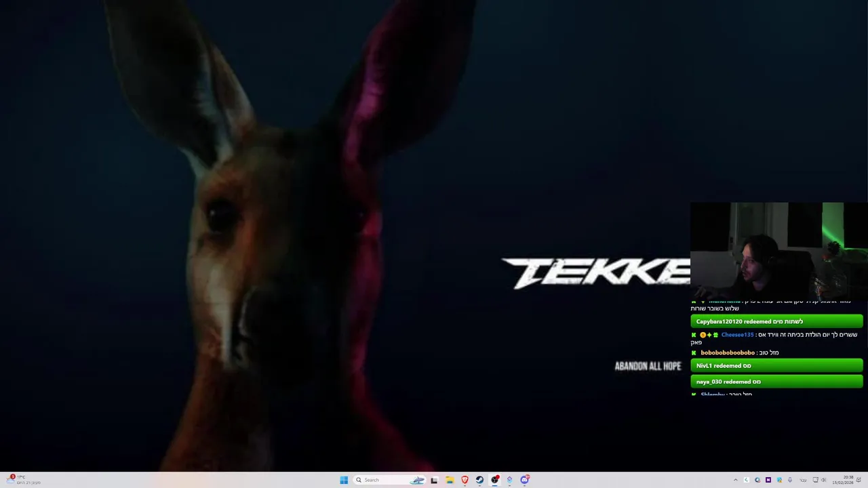The image size is (868, 488).
Task: Open Steam from the taskbar
Action: click(x=479, y=480)
